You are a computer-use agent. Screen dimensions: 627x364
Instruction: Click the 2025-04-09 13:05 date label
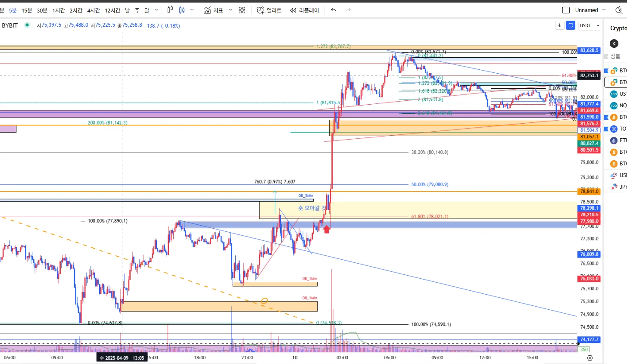[122, 358]
